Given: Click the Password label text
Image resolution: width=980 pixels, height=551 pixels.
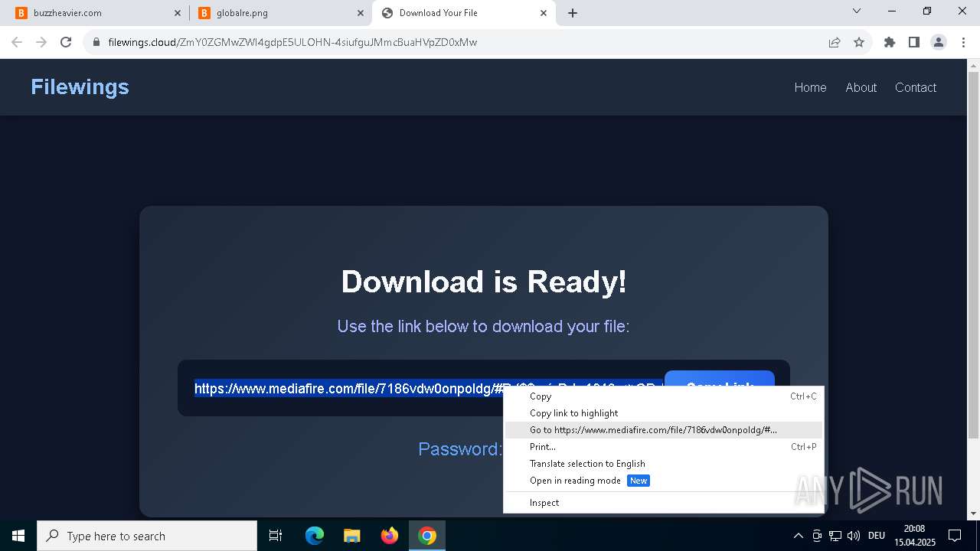Looking at the screenshot, I should [460, 449].
